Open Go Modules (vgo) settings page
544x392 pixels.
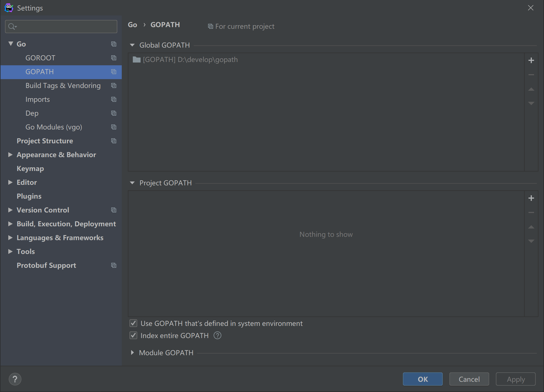[x=54, y=127]
